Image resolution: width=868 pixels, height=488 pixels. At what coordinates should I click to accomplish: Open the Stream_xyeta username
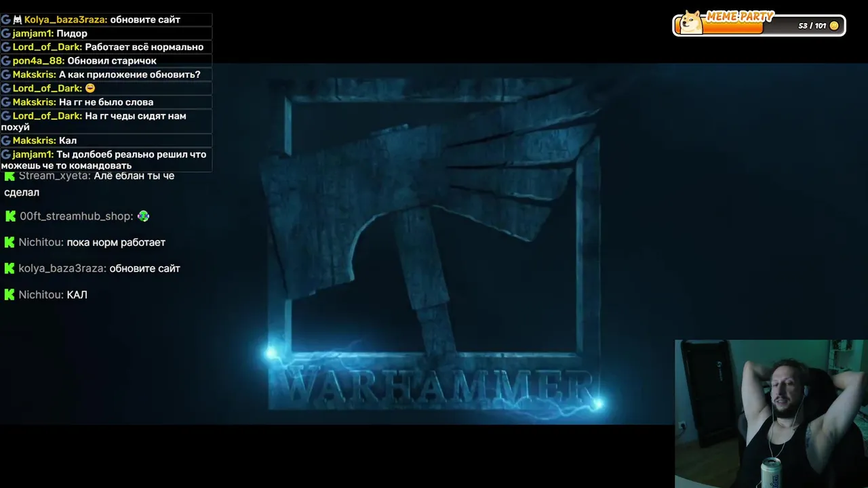(x=54, y=176)
